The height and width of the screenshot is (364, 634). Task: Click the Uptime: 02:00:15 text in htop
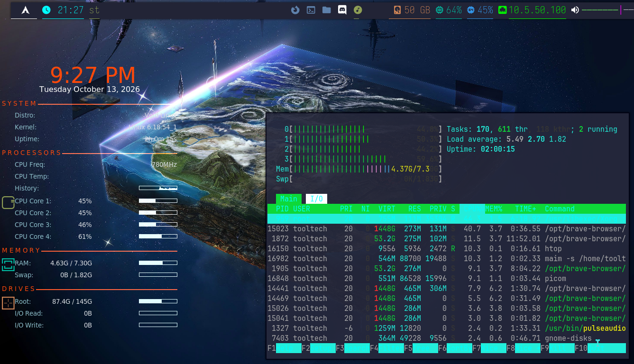(x=481, y=149)
